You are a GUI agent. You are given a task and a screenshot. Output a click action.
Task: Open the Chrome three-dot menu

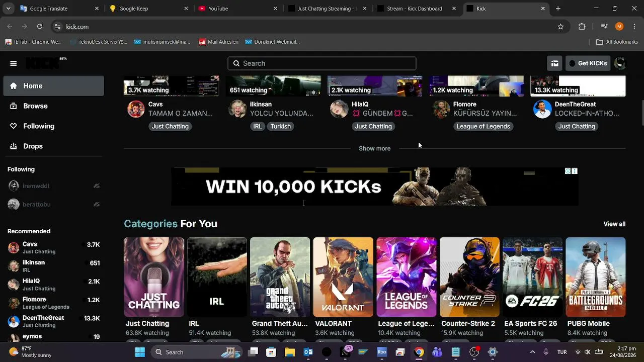633,27
